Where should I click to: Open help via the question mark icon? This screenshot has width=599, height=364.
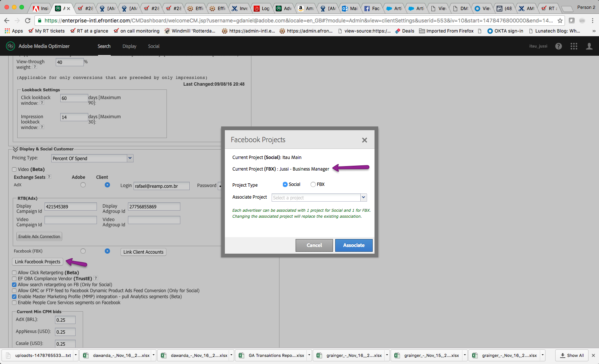[559, 46]
